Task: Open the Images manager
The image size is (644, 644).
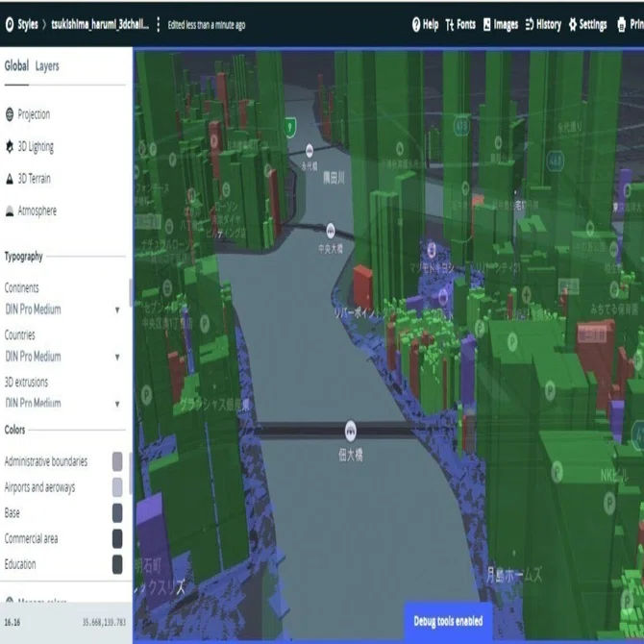Action: pyautogui.click(x=500, y=25)
